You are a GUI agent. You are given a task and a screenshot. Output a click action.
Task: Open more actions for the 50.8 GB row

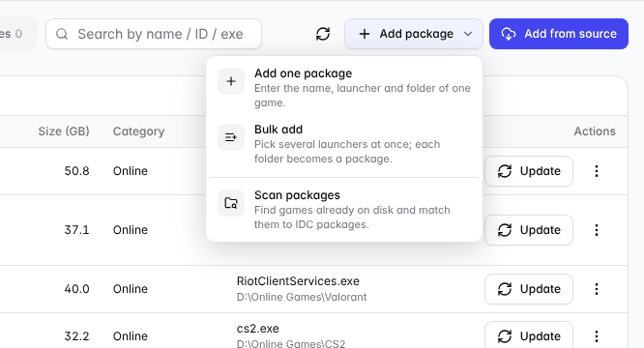point(597,171)
